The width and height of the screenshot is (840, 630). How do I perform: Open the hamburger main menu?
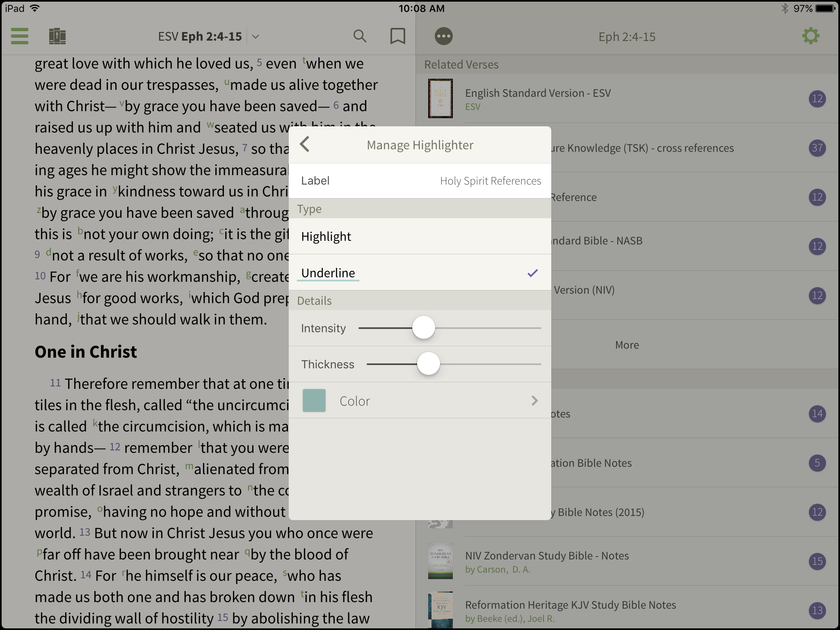tap(20, 36)
